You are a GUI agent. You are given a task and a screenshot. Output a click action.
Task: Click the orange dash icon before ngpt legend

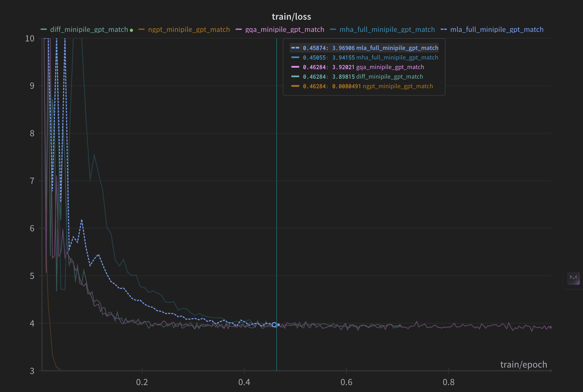coord(142,29)
